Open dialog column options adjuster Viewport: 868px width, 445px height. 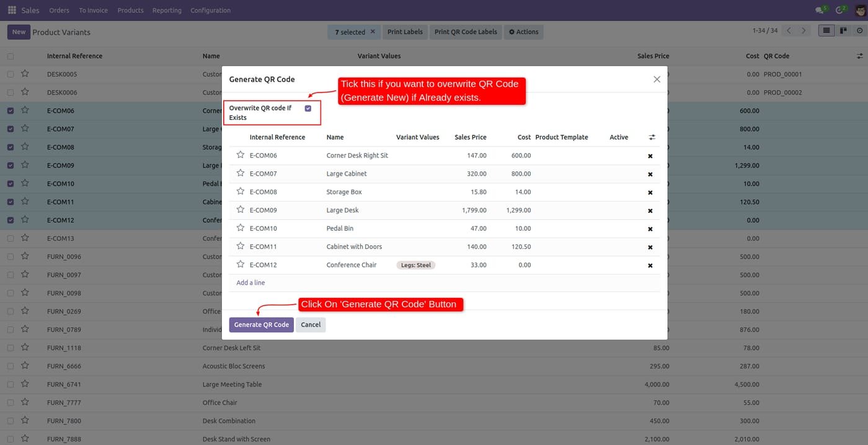(652, 137)
